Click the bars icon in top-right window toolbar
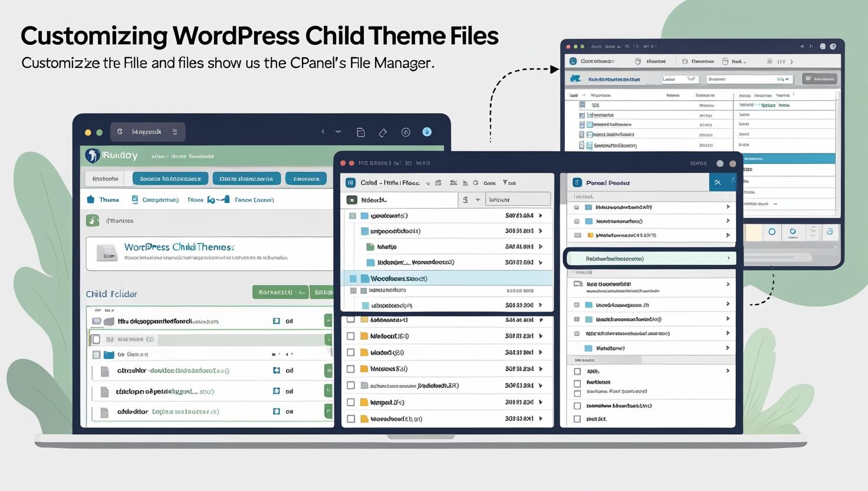This screenshot has height=491, width=868. [770, 61]
